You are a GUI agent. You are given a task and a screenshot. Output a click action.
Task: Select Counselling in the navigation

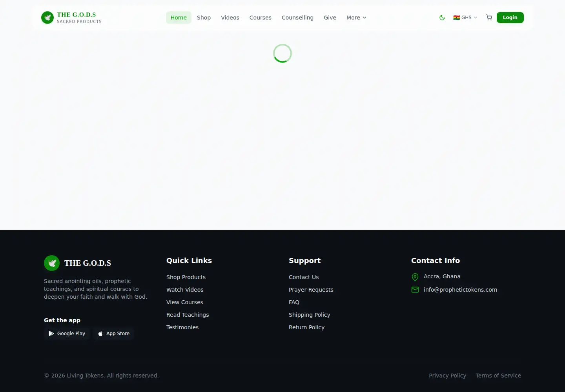(297, 18)
